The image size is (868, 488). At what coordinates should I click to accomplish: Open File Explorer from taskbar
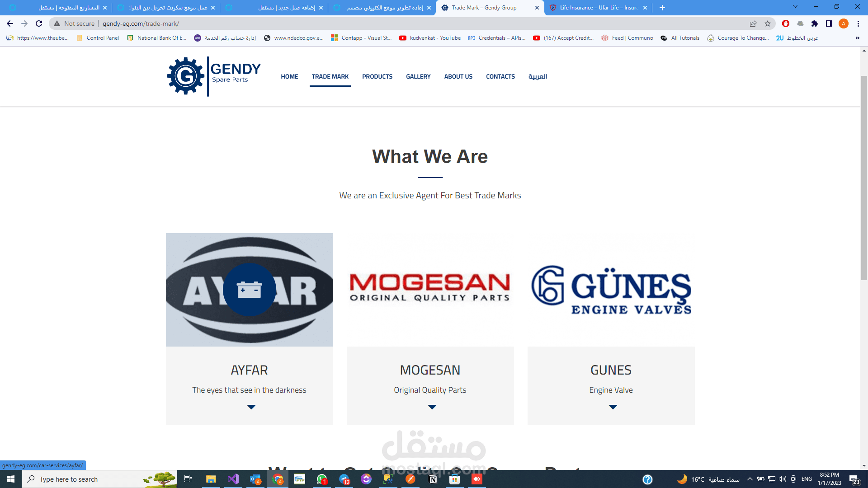pos(211,479)
